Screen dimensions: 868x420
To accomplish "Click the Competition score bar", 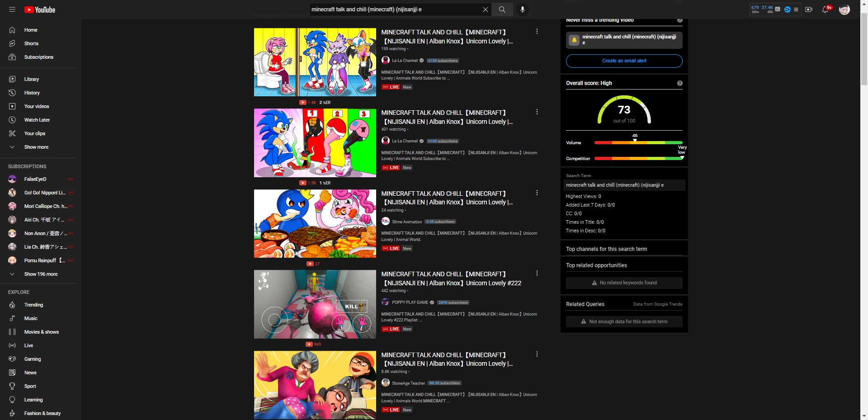I will [638, 159].
